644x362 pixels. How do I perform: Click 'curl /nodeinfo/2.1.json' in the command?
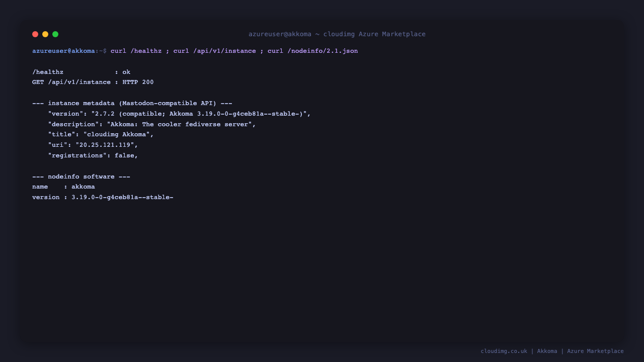[x=313, y=51]
